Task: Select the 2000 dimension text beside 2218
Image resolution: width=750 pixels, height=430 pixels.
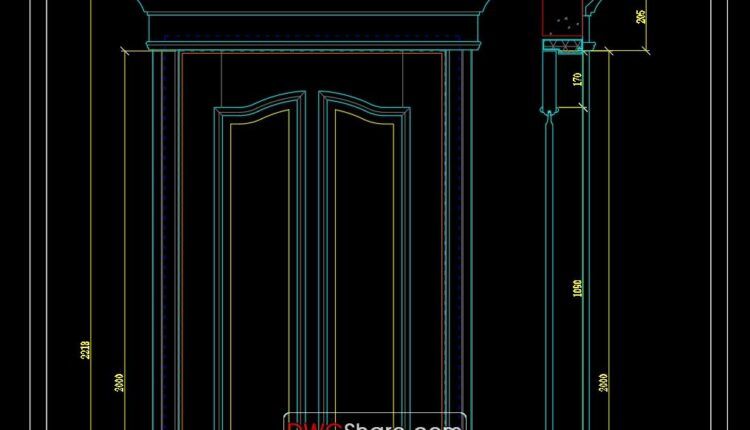Action: [x=119, y=383]
